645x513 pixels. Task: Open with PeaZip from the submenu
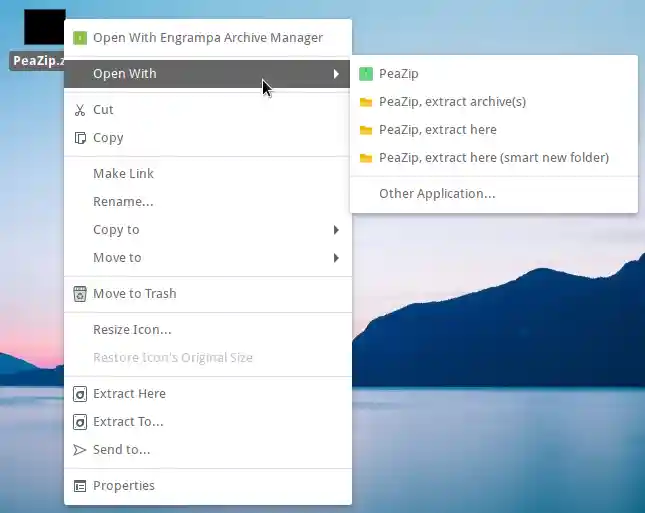point(494,74)
